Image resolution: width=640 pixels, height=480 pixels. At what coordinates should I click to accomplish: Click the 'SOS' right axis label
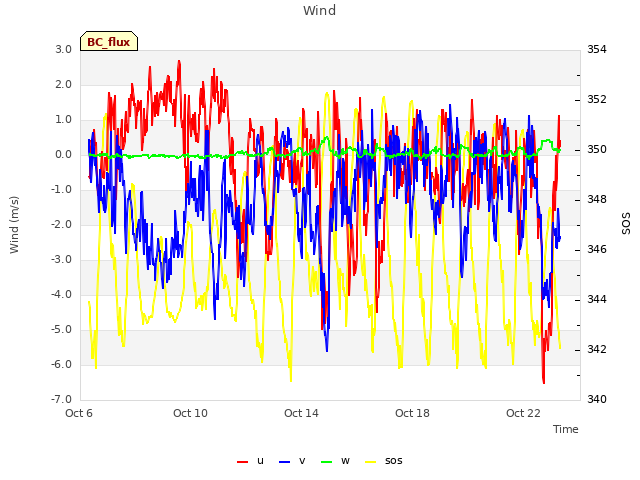click(x=626, y=224)
